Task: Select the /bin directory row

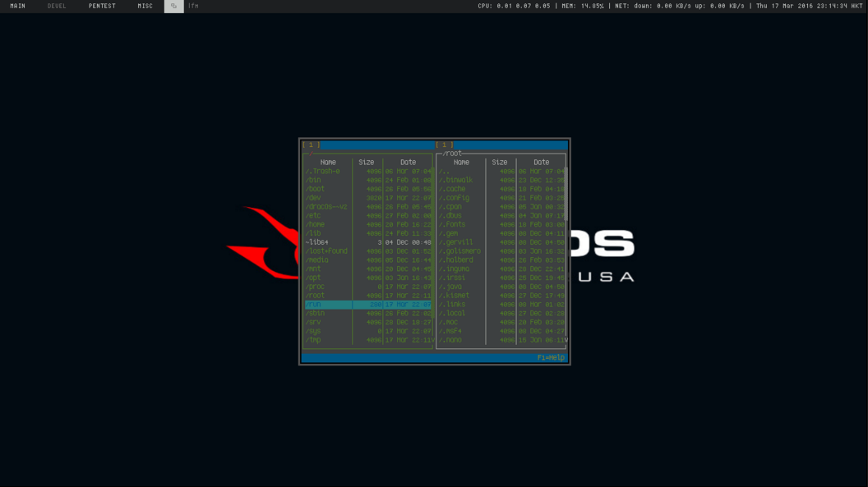Action: pyautogui.click(x=367, y=180)
